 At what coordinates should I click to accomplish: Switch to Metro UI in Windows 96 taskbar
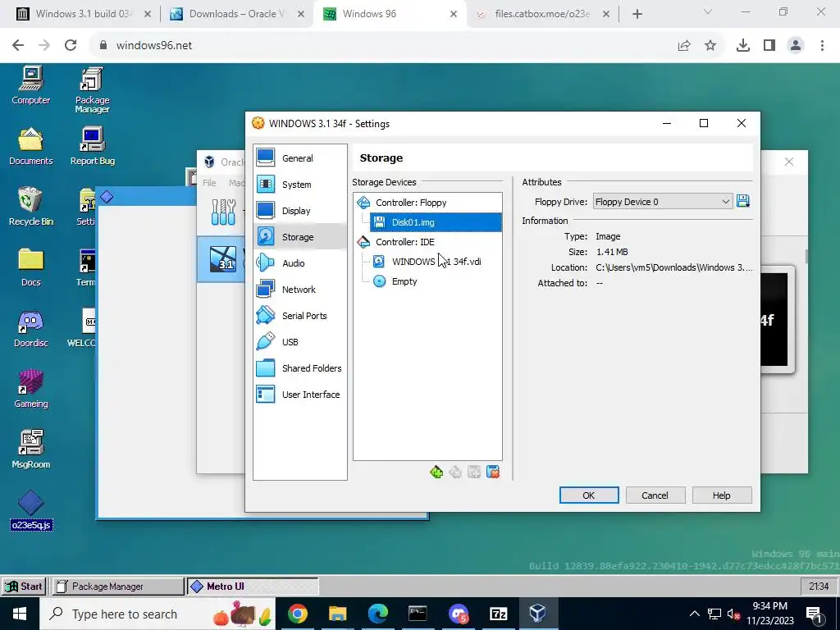[253, 586]
